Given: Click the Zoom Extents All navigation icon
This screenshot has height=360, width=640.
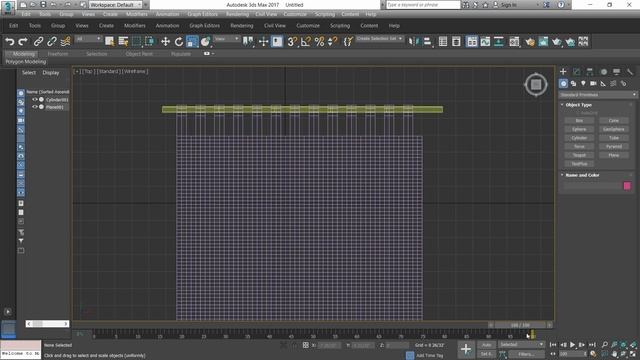Looking at the screenshot, I should click(633, 345).
